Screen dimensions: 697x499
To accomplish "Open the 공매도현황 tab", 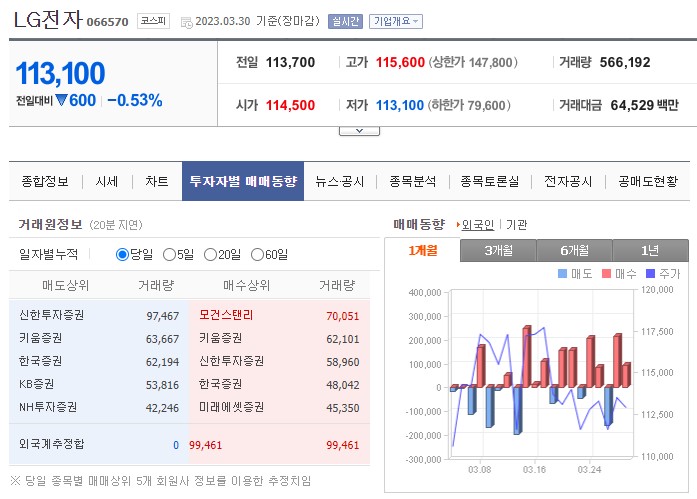I will (648, 181).
